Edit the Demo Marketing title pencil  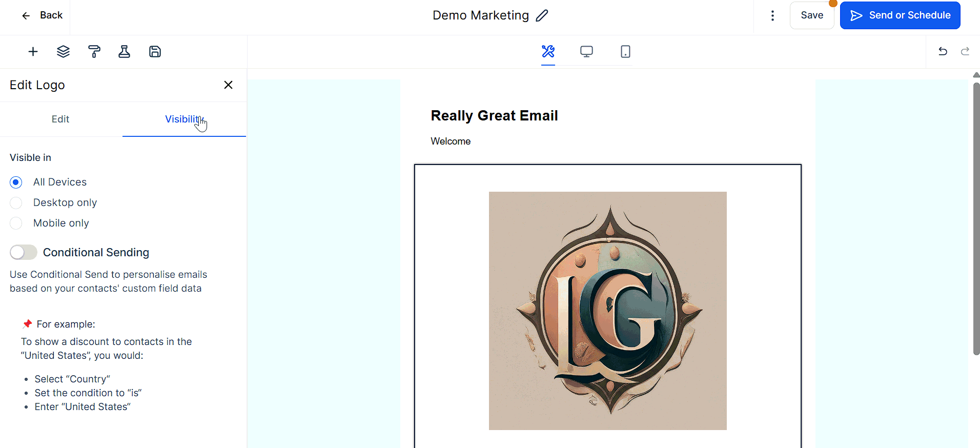542,16
